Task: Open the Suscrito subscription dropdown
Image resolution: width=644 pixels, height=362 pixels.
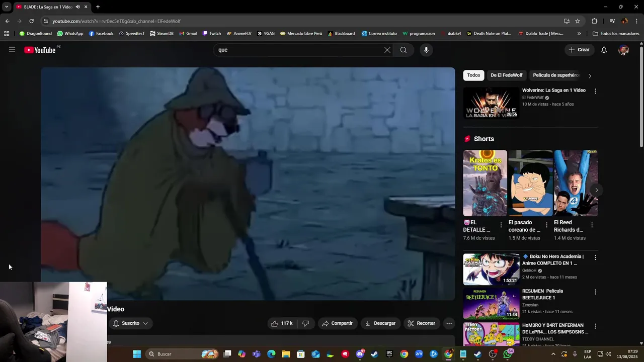Action: point(130,323)
